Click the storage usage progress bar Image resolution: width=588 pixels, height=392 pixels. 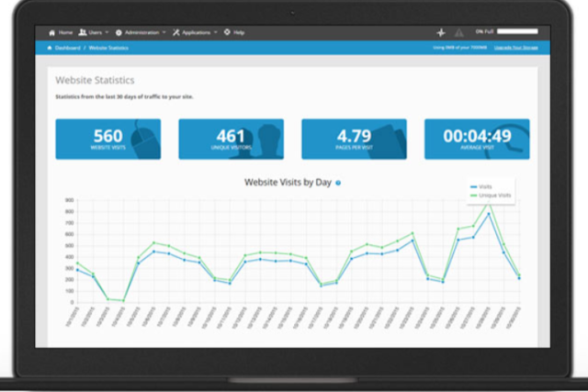[x=517, y=31]
